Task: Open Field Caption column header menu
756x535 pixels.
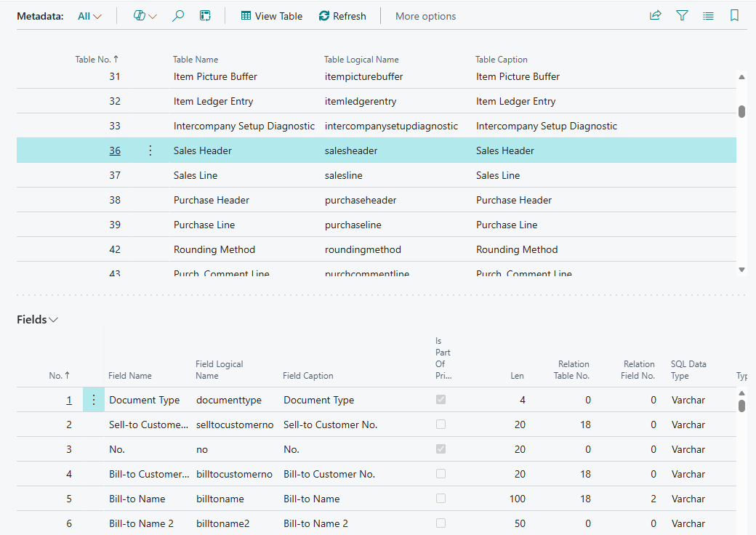Action: point(307,376)
